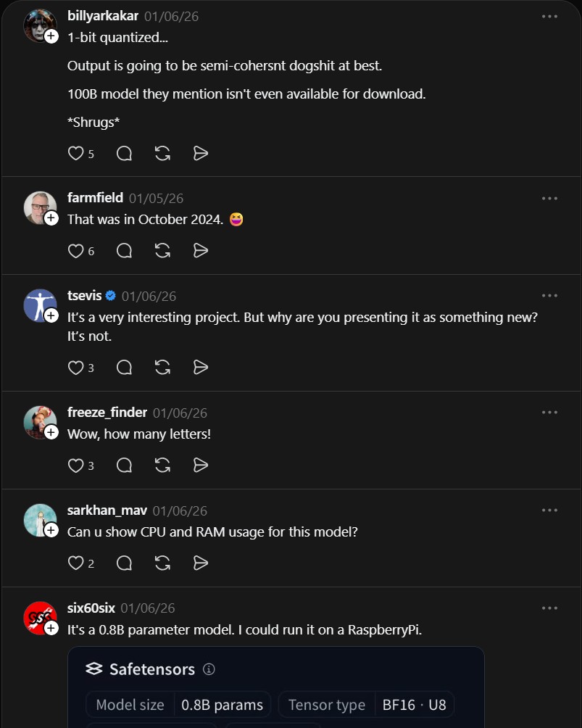Open more menu on six60six's post
This screenshot has height=728, width=582.
(x=549, y=608)
